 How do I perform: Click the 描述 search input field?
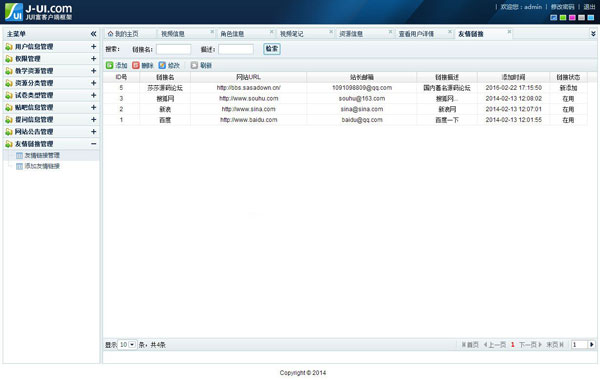(236, 49)
